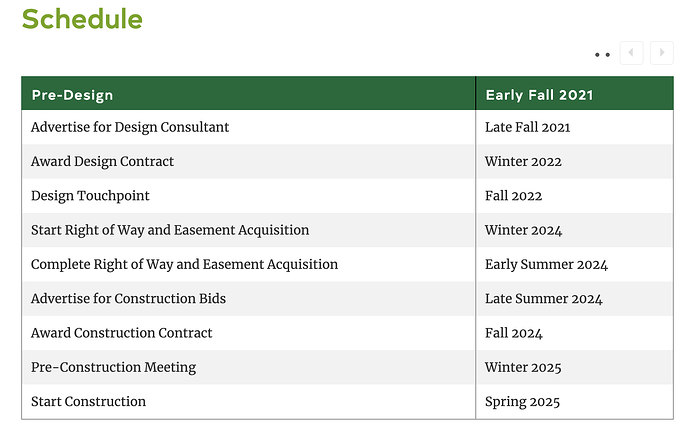The image size is (690, 435).
Task: Click the Late Fall 2021 date cell
Action: tap(575, 127)
